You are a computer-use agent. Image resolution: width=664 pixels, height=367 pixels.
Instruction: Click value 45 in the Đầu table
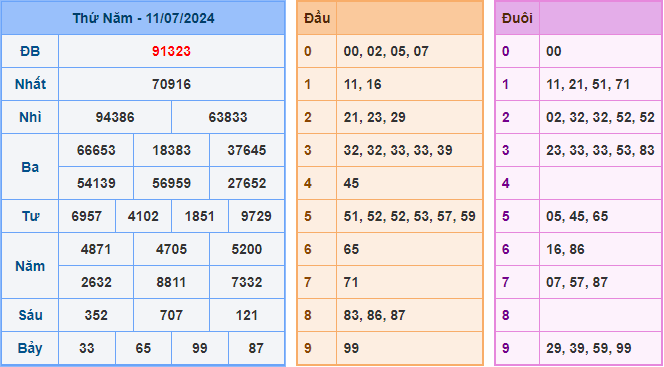[x=351, y=183]
